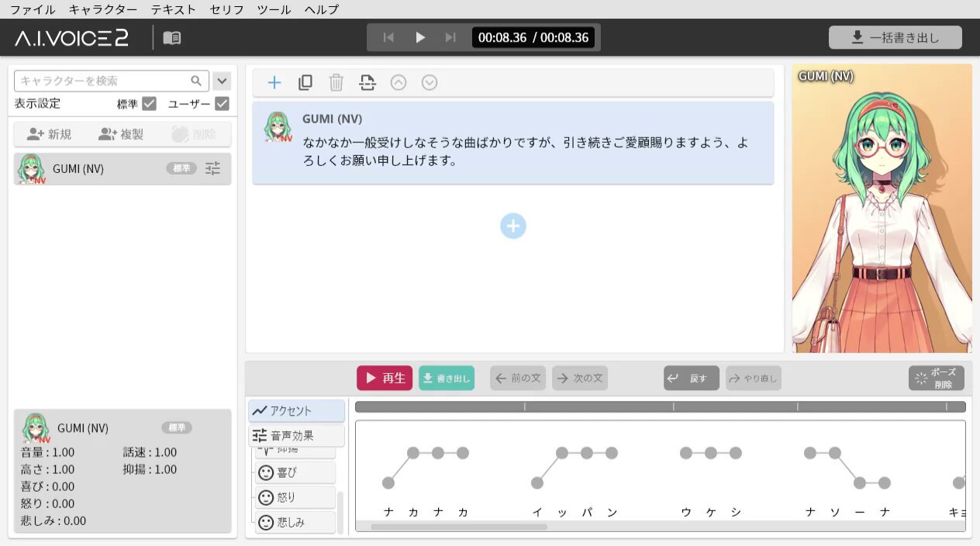980x546 pixels.
Task: Click the vertical scrollbar of parameter list
Action: (340, 513)
